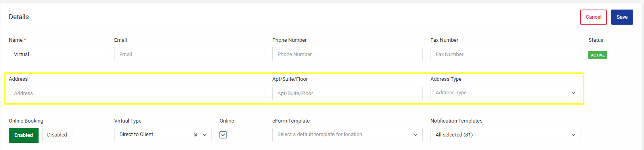Click the Direct to Client value
644x150 pixels.
click(136, 134)
